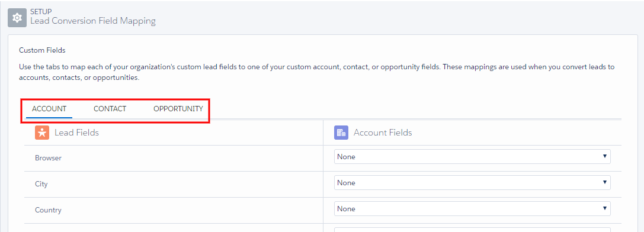Click the Setup gear icon
The height and width of the screenshot is (232, 644).
click(x=17, y=18)
